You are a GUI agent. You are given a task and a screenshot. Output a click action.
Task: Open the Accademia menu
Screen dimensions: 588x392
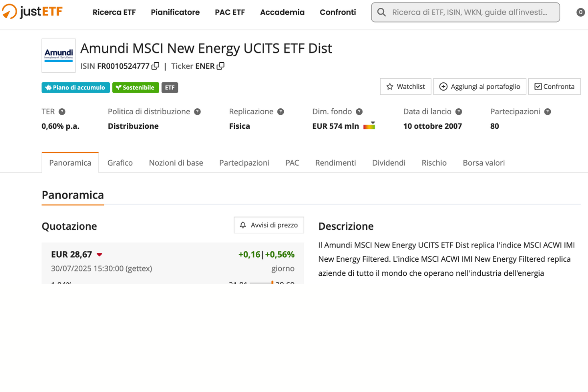(x=282, y=12)
